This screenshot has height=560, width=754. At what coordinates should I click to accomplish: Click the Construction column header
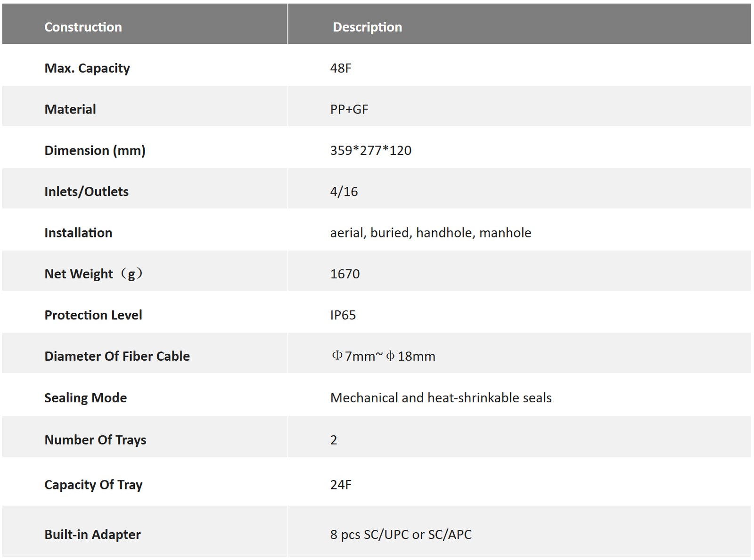pyautogui.click(x=83, y=27)
